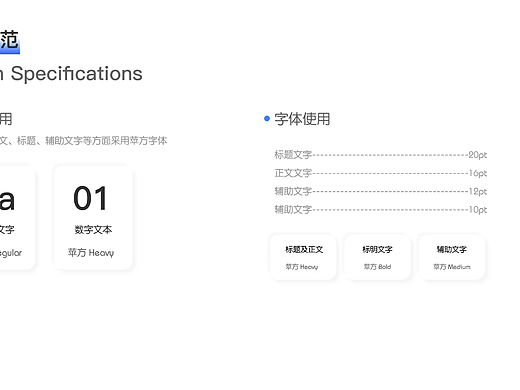Image resolution: width=520 pixels, height=390 pixels.
Task: Select the 正文文字 16pt row
Action: (380, 173)
